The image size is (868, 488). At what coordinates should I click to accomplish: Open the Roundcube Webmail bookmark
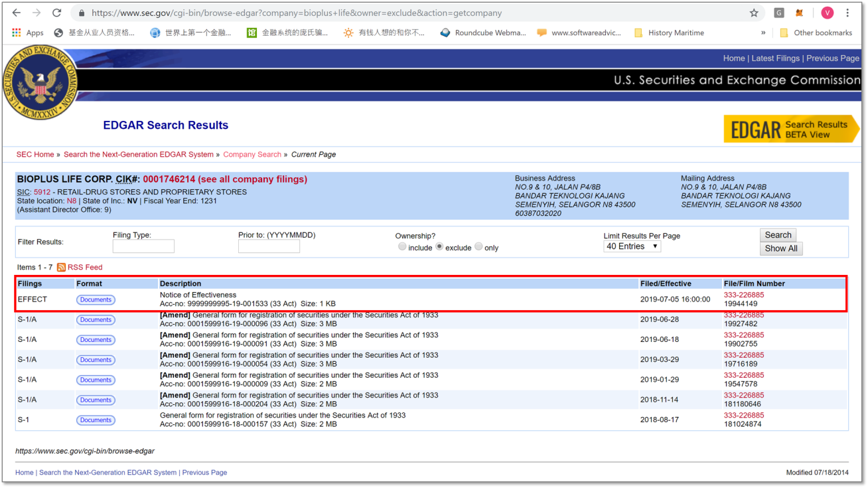click(x=483, y=33)
